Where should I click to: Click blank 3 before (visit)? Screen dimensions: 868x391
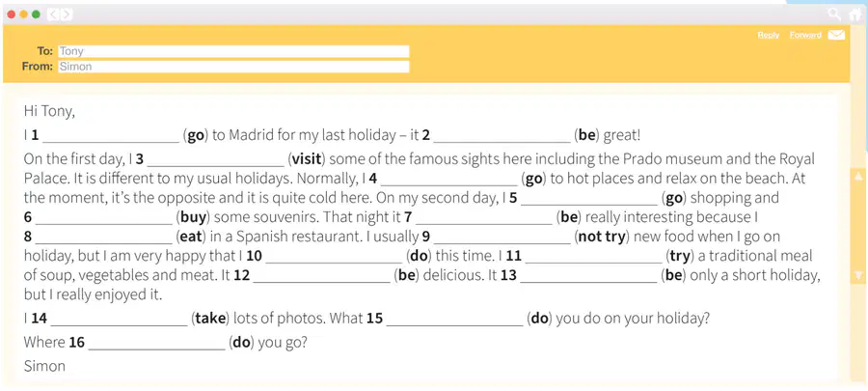(215, 160)
